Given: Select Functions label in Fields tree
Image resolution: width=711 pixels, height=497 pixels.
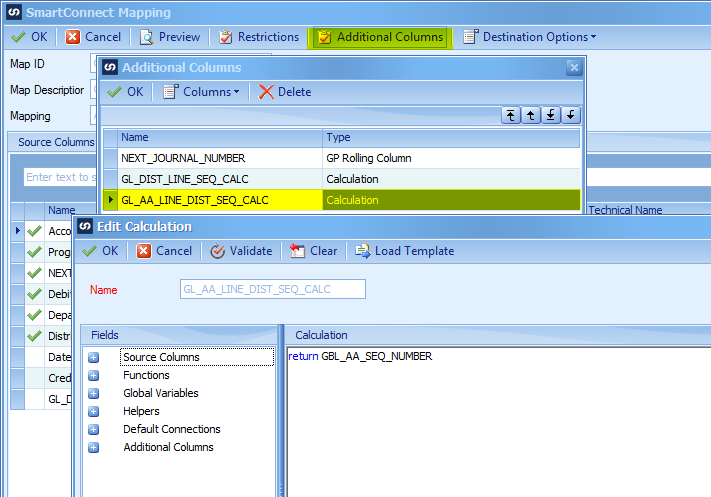Looking at the screenshot, I should (x=146, y=375).
